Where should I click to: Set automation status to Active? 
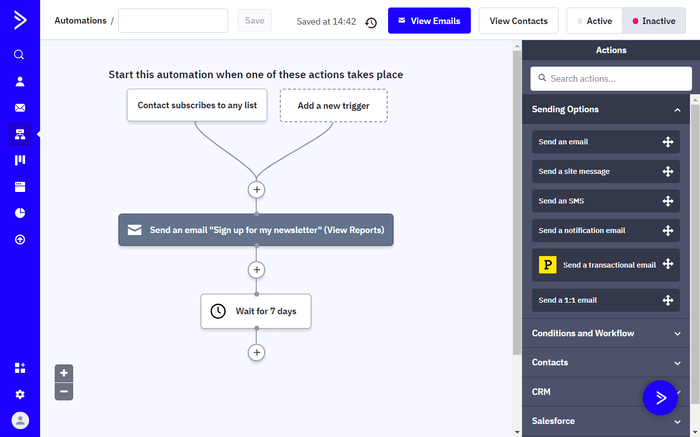click(x=594, y=21)
